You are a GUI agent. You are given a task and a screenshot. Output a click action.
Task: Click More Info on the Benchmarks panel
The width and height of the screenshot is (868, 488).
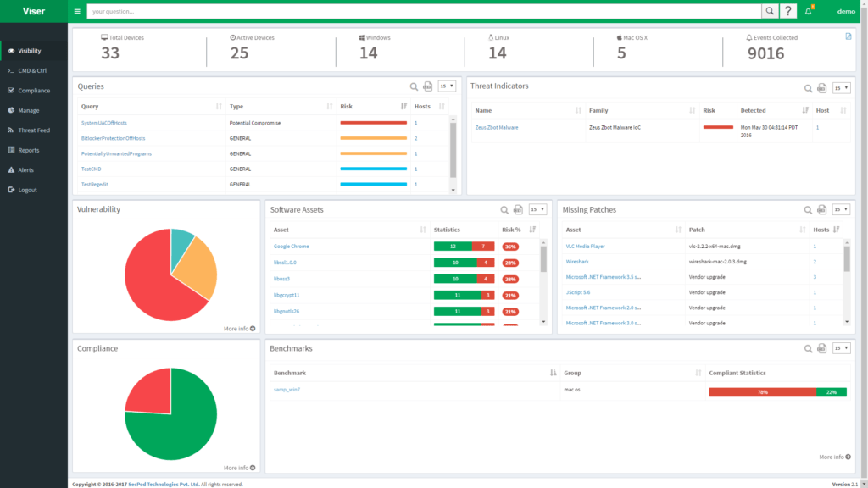pos(834,456)
